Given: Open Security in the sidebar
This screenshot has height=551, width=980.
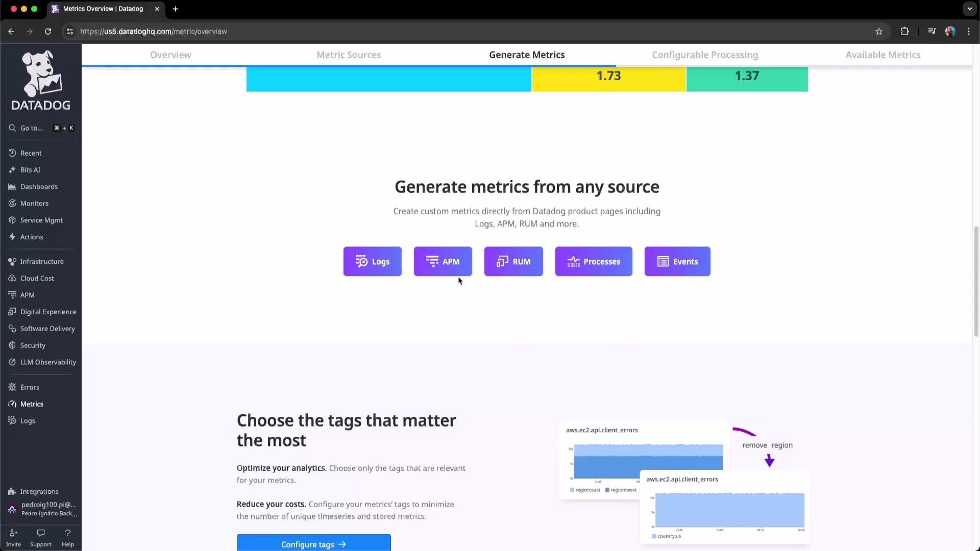Looking at the screenshot, I should [x=33, y=346].
